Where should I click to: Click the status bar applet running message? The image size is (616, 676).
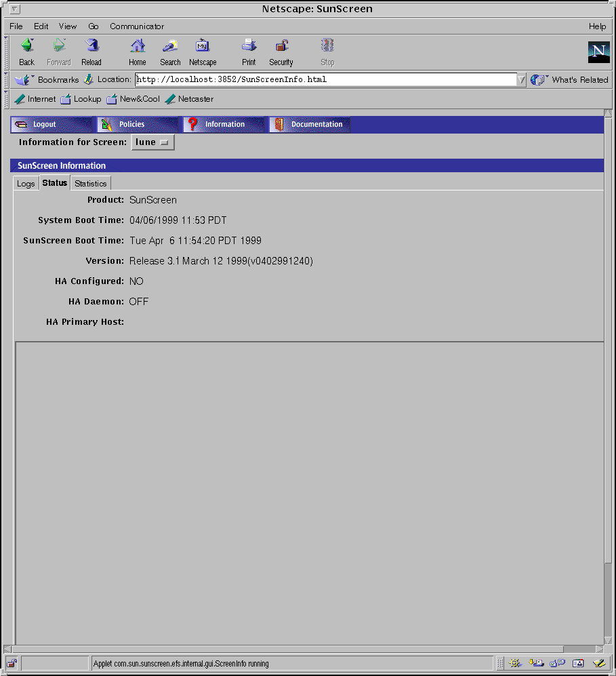point(181,664)
